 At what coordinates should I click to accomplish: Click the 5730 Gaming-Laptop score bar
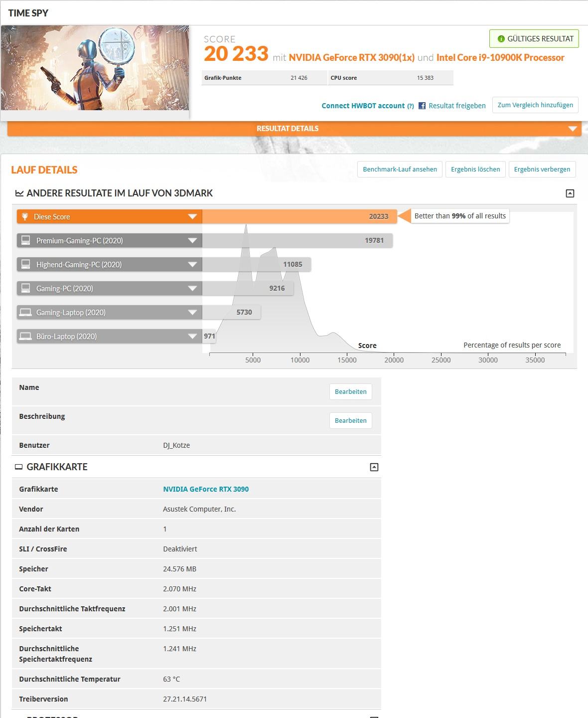pos(231,312)
